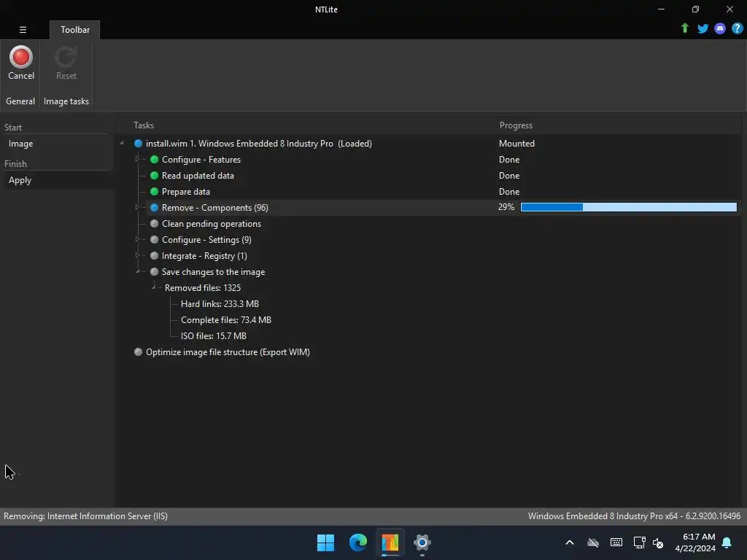Open the Apply page in sidebar
The height and width of the screenshot is (560, 747).
20,180
